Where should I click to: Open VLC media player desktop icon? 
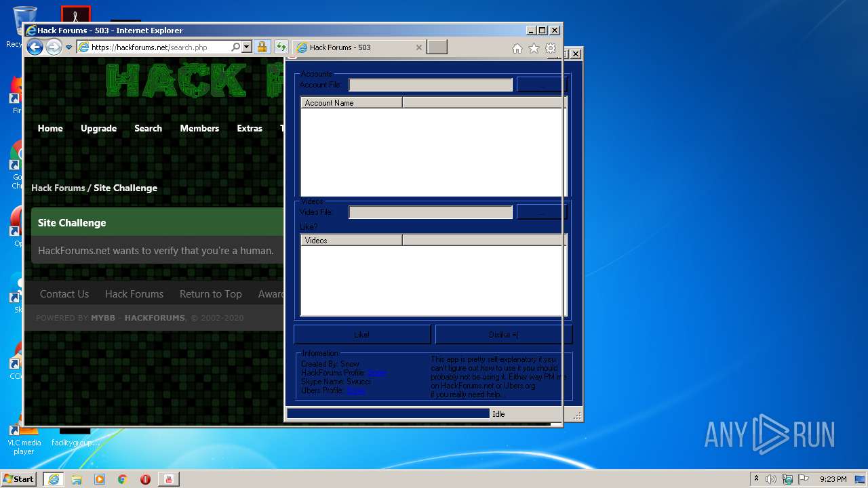coord(24,437)
